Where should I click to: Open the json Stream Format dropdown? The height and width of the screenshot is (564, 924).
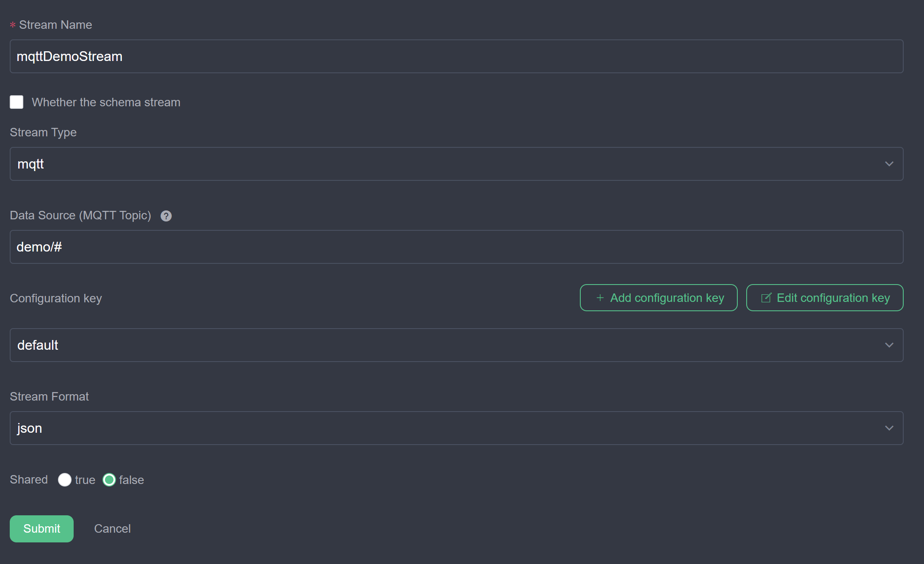pos(456,428)
